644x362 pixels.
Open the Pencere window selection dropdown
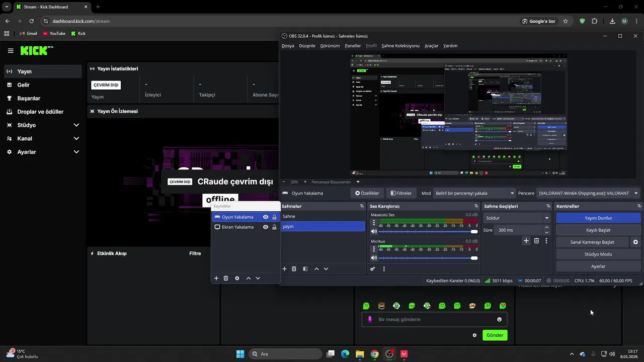[x=588, y=193]
